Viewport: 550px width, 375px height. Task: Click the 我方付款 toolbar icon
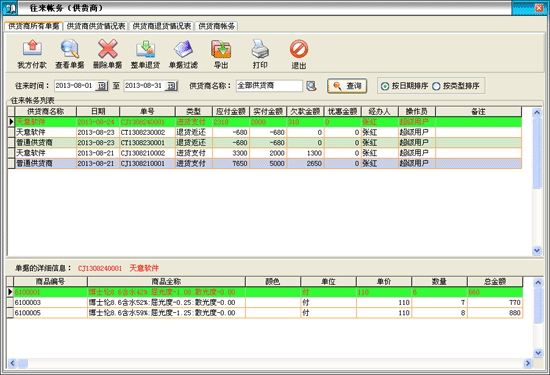click(32, 49)
